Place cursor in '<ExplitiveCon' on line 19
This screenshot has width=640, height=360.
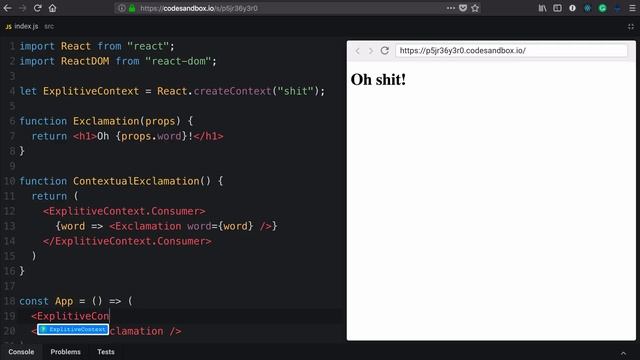pyautogui.click(x=70, y=316)
